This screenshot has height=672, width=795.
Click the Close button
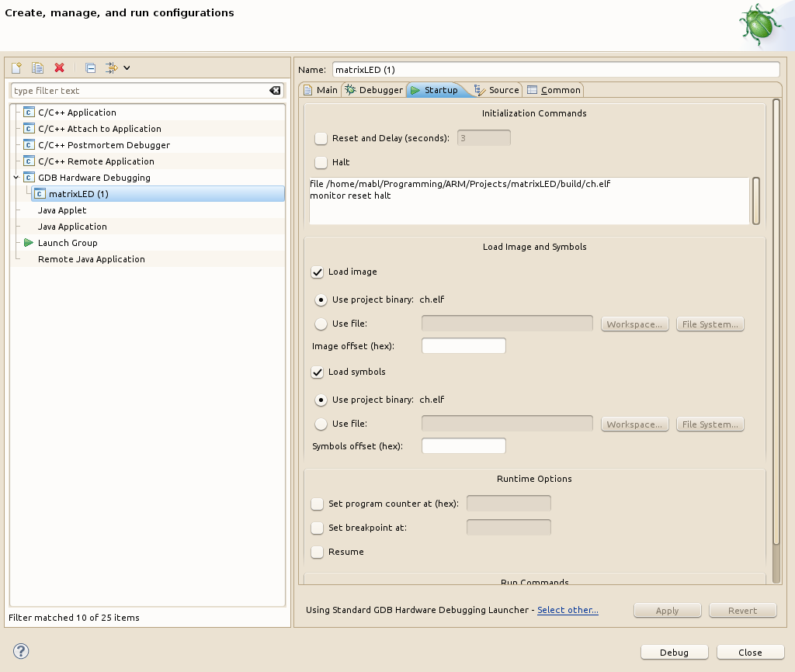[751, 653]
